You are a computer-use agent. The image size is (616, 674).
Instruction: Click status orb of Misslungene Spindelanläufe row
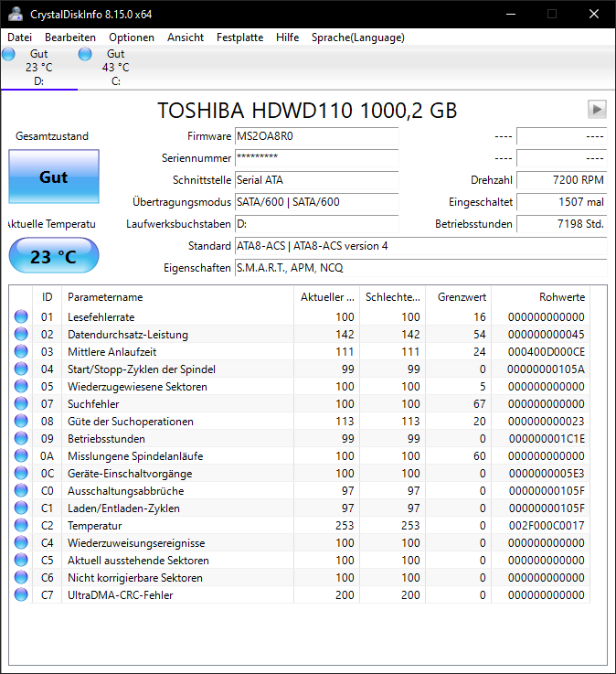[x=21, y=455]
